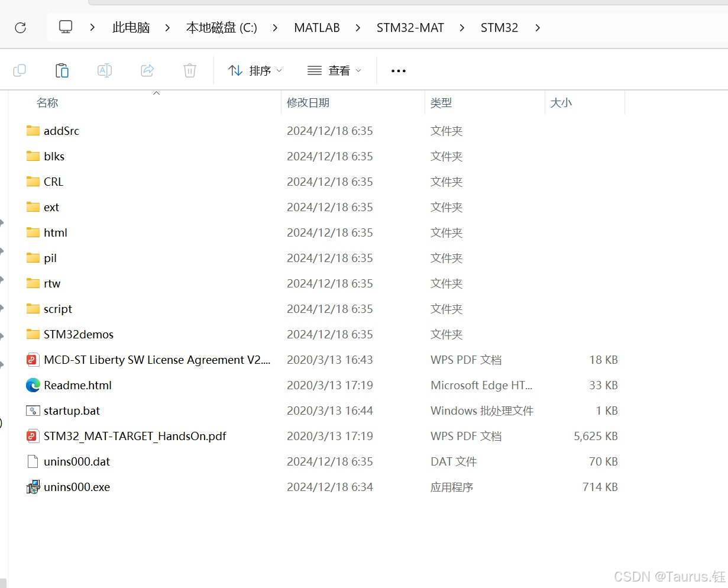This screenshot has height=588, width=728.
Task: Select the file name unins000.dat
Action: click(x=77, y=461)
